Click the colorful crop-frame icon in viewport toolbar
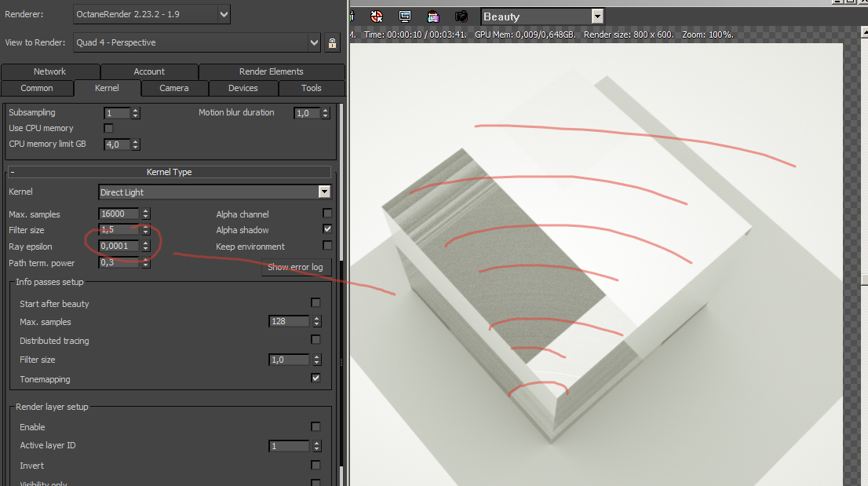868x486 pixels. (x=433, y=16)
